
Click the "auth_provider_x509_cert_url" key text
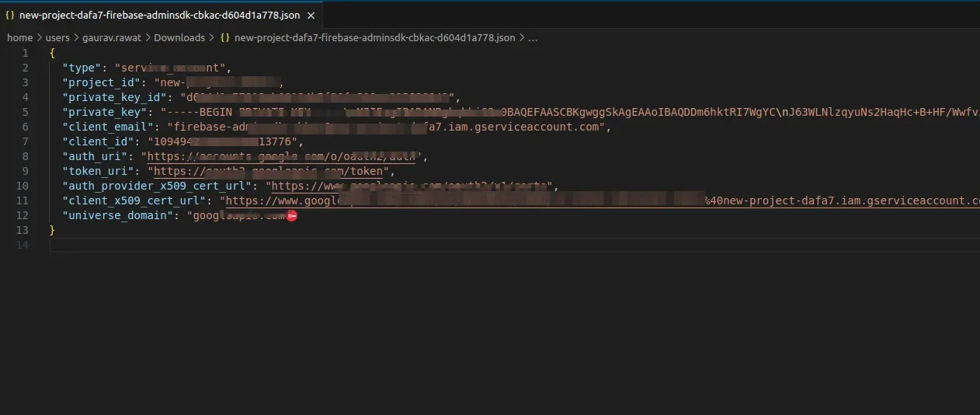click(158, 186)
